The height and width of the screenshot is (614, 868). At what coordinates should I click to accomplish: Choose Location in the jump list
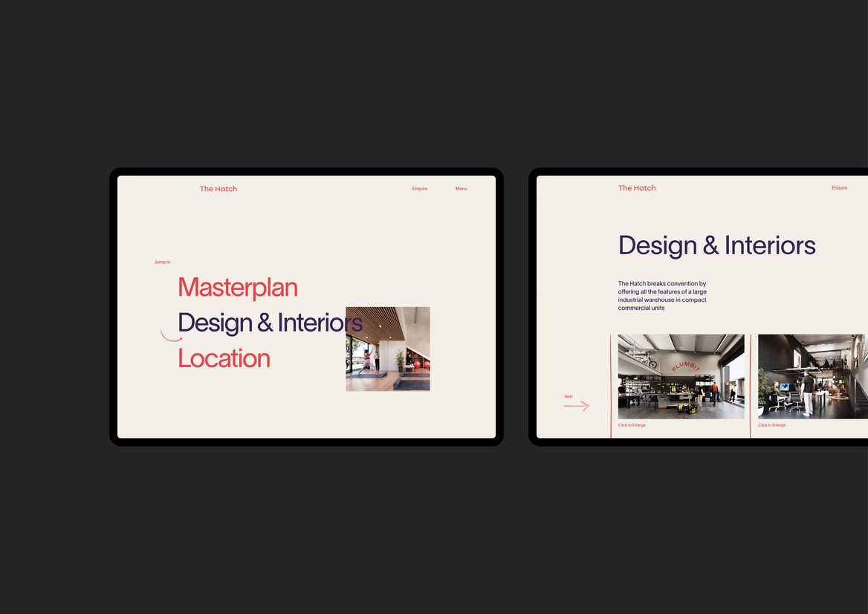coord(224,358)
